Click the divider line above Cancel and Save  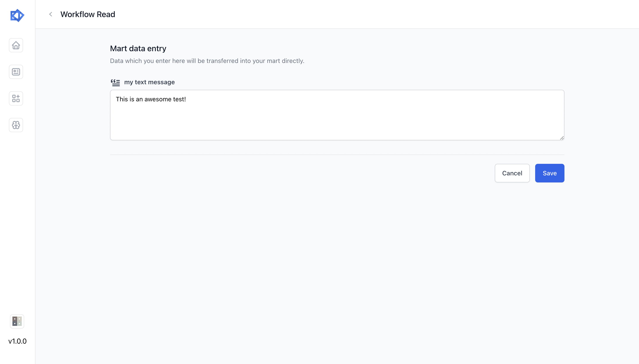337,155
